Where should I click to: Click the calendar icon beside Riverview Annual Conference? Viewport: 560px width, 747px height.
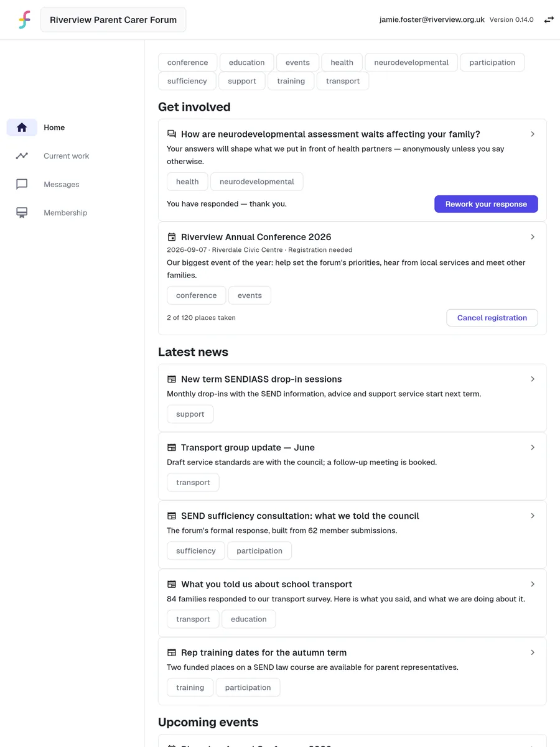tap(172, 237)
